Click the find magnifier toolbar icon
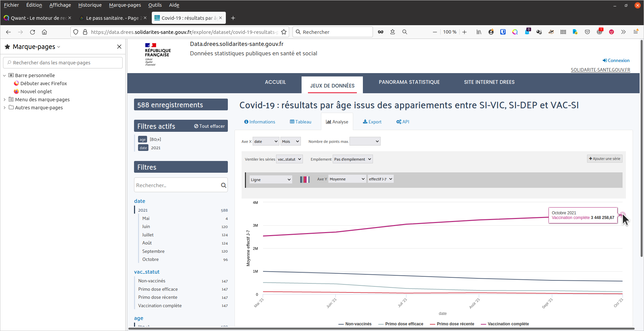Image resolution: width=644 pixels, height=331 pixels. click(x=405, y=32)
